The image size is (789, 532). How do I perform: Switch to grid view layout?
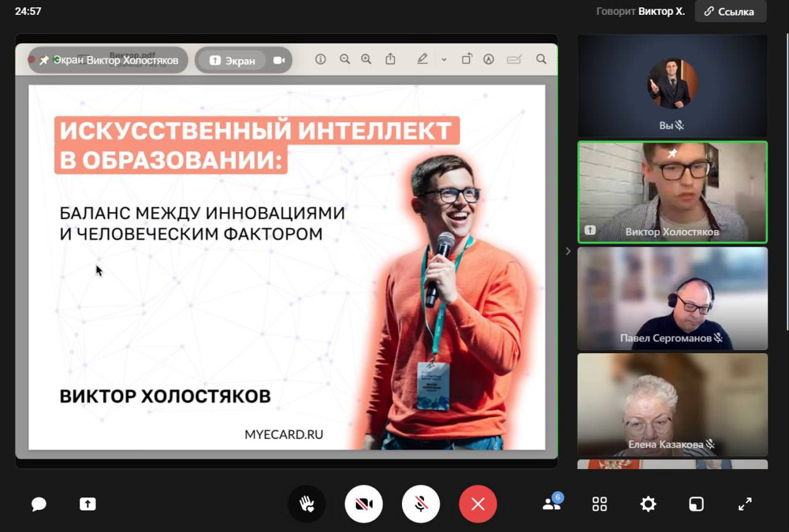pos(600,504)
